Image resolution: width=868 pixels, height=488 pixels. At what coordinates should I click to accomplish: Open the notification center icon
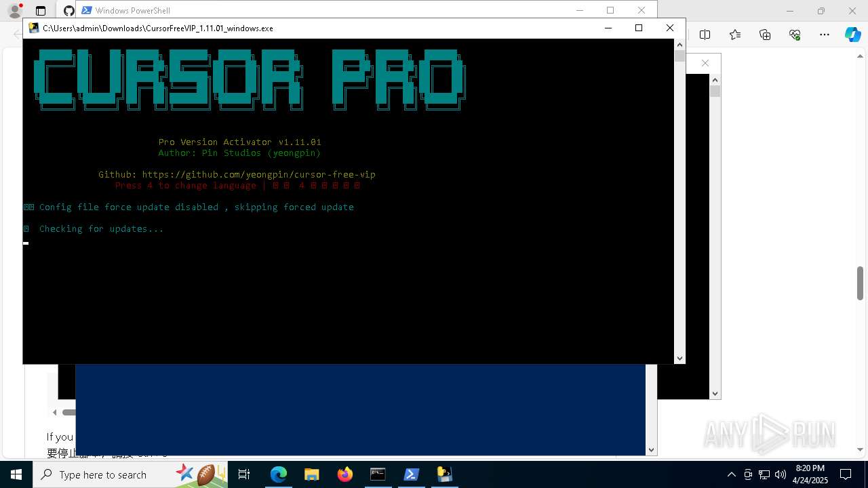tap(846, 474)
